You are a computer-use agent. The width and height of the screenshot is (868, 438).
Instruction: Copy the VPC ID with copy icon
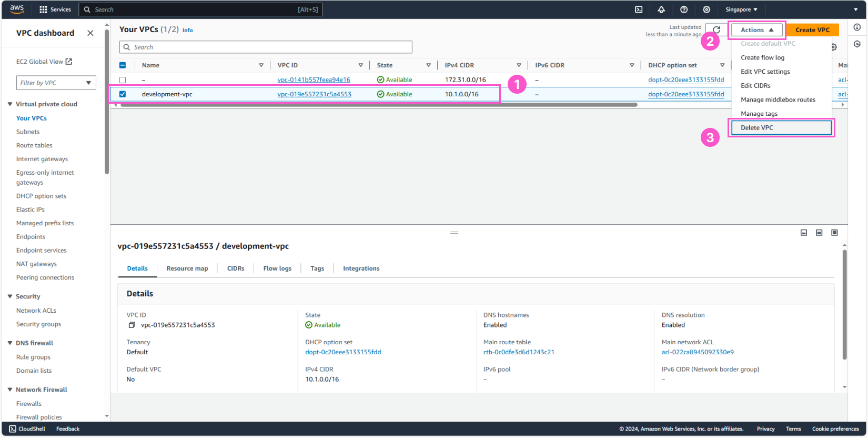coord(132,325)
